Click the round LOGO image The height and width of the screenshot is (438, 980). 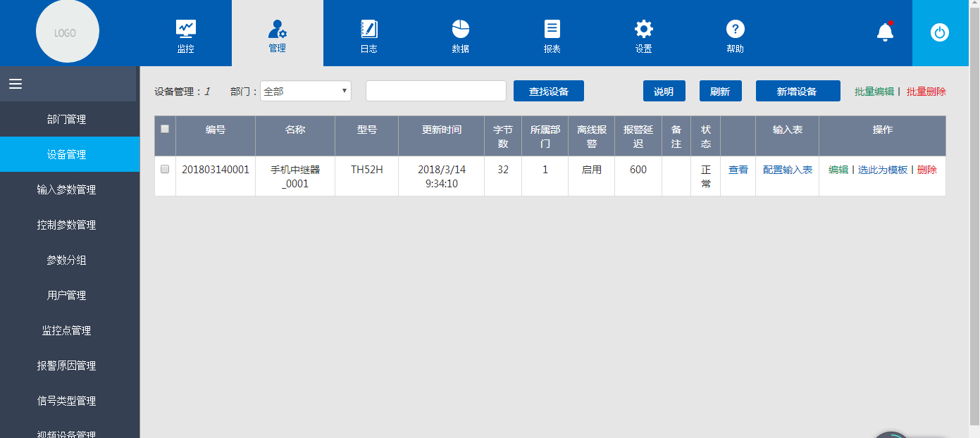click(68, 32)
